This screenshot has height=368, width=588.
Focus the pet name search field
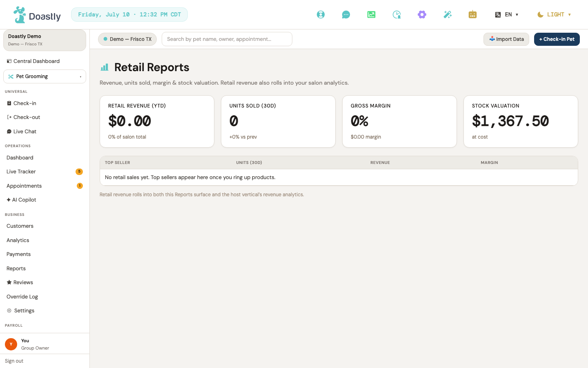tap(227, 39)
